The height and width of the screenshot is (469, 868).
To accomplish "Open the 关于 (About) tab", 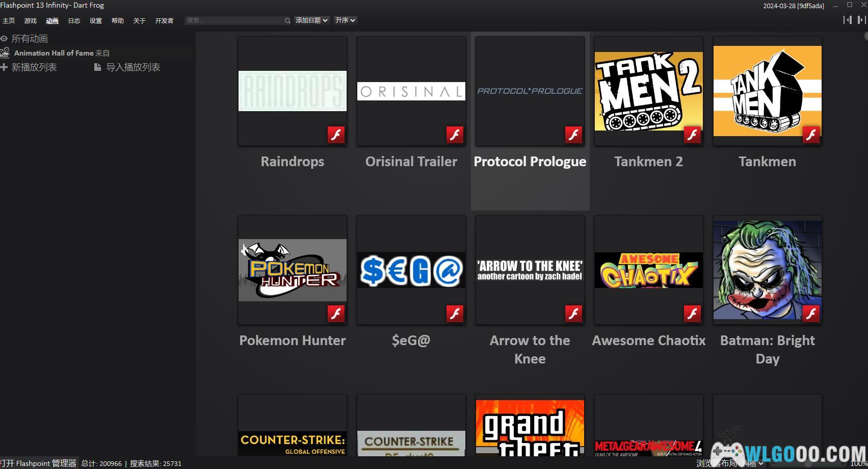I will (139, 21).
